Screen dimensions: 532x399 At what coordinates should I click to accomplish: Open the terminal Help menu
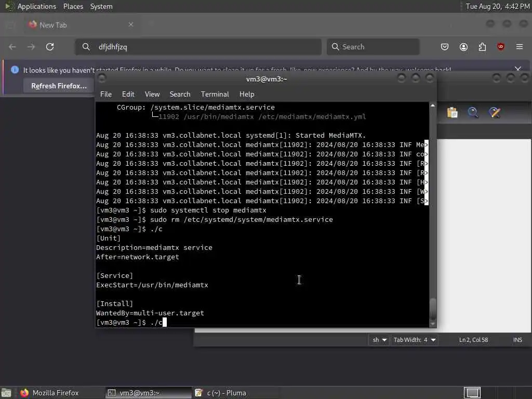pyautogui.click(x=247, y=95)
